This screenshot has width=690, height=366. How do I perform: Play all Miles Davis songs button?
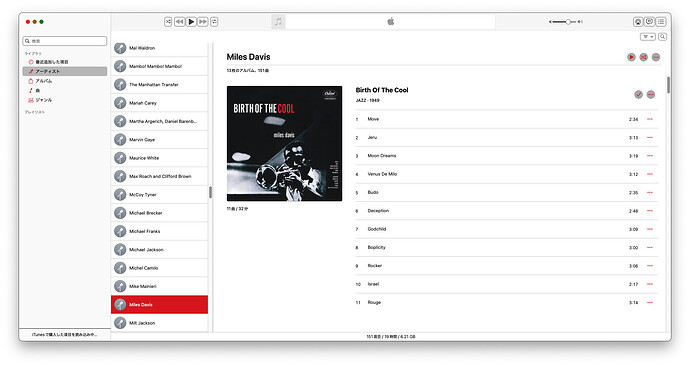pyautogui.click(x=631, y=57)
